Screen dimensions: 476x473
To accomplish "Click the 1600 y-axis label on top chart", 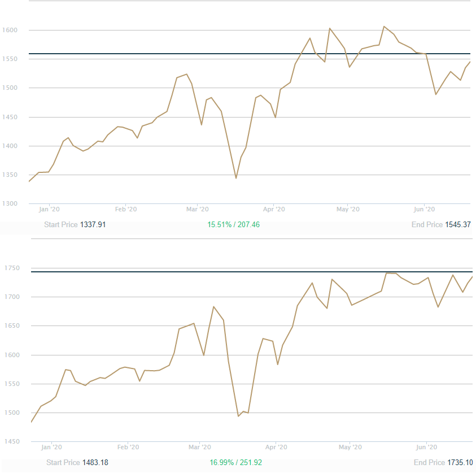I will [x=10, y=30].
